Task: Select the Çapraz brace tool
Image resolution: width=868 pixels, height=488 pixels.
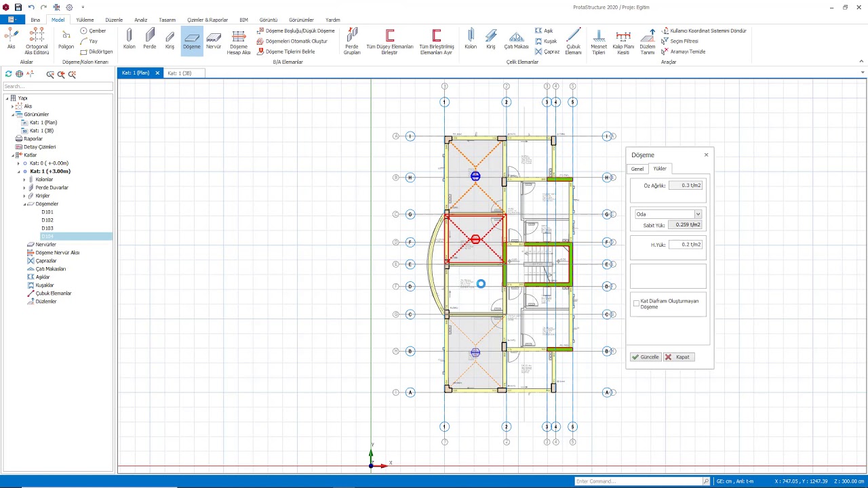Action: point(547,52)
